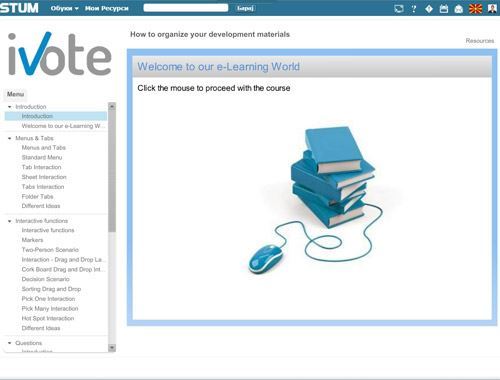Screen dimensions: 500x380
Task: Open the Sorting Drag and Drop lesson
Action: coord(51,289)
